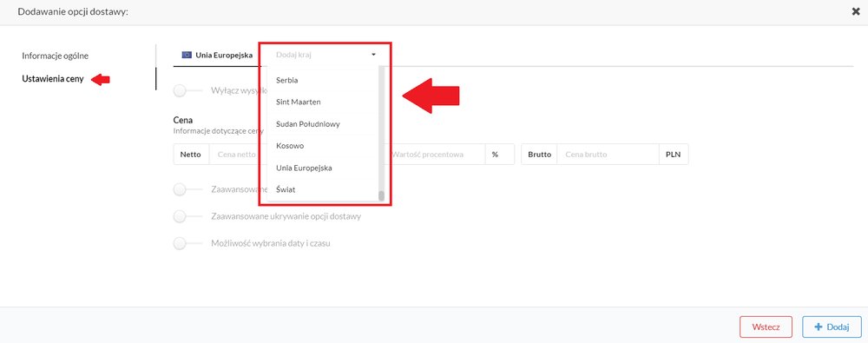Click the Dodaj button
Screen dimensions: 868x343
(x=832, y=327)
